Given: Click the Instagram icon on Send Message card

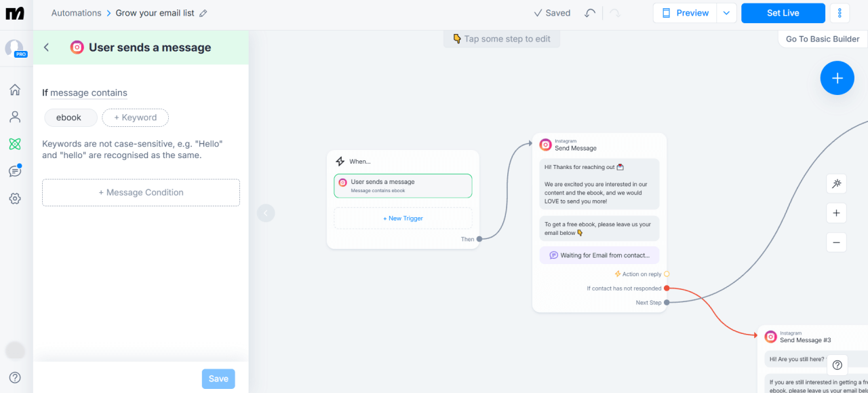Looking at the screenshot, I should (545, 144).
